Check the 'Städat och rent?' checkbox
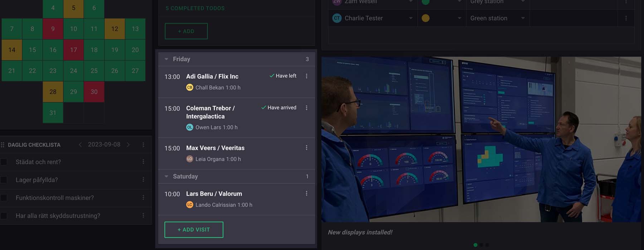Screen dimensions: 644x250 pyautogui.click(x=4, y=162)
